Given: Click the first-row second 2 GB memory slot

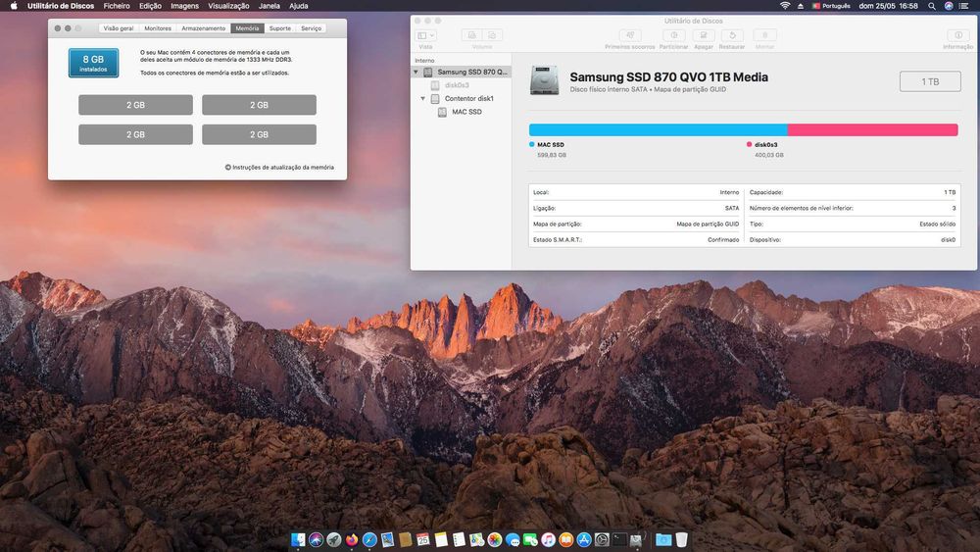Looking at the screenshot, I should (259, 105).
